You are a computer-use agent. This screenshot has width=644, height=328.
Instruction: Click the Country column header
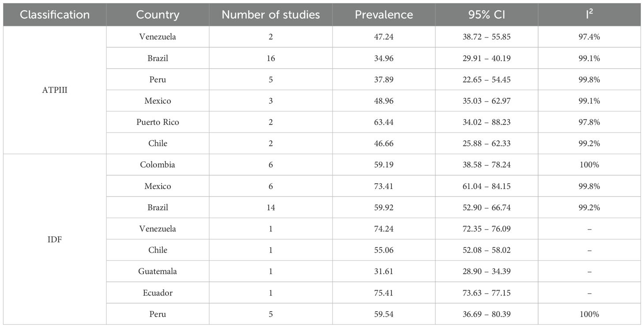158,15
